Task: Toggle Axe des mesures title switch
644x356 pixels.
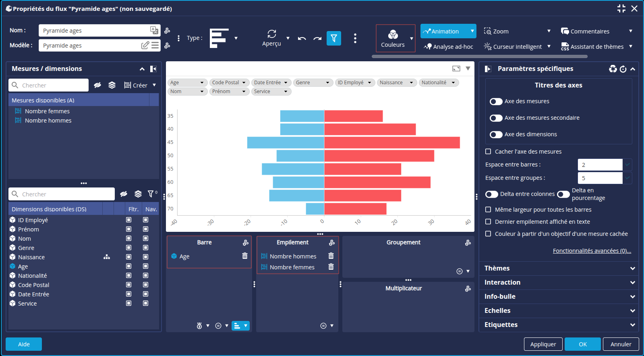Action: tap(496, 102)
